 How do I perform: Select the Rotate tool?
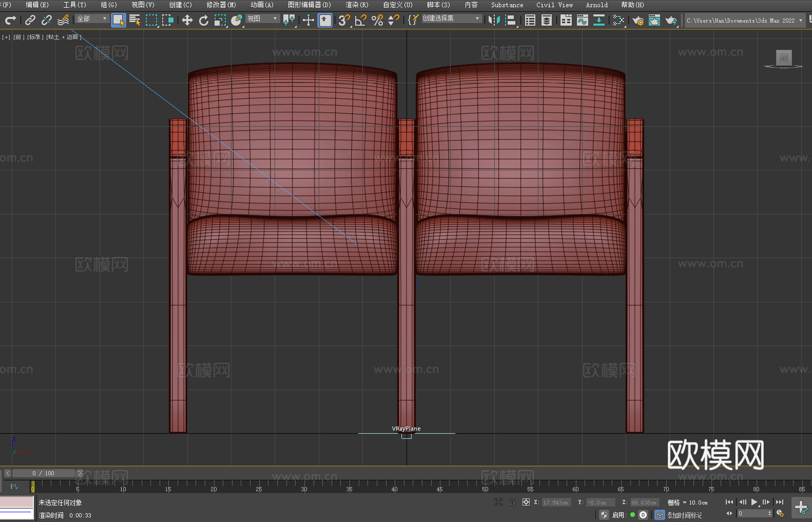click(204, 20)
